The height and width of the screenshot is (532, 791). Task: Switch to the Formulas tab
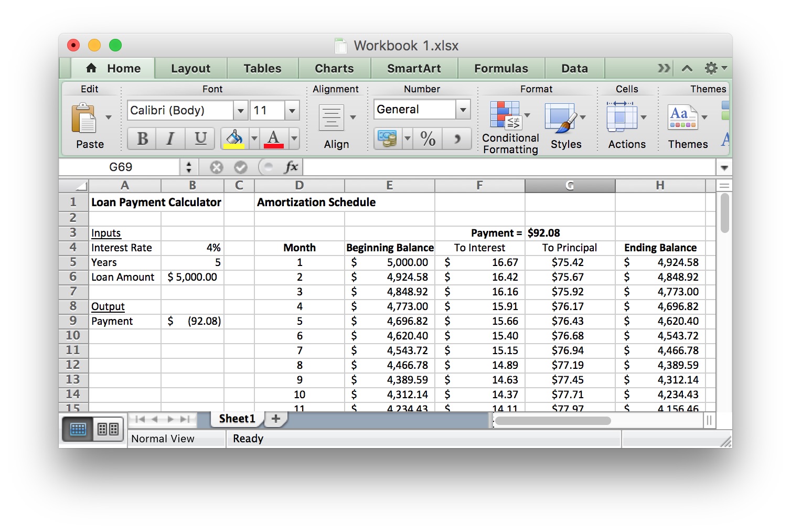[501, 69]
